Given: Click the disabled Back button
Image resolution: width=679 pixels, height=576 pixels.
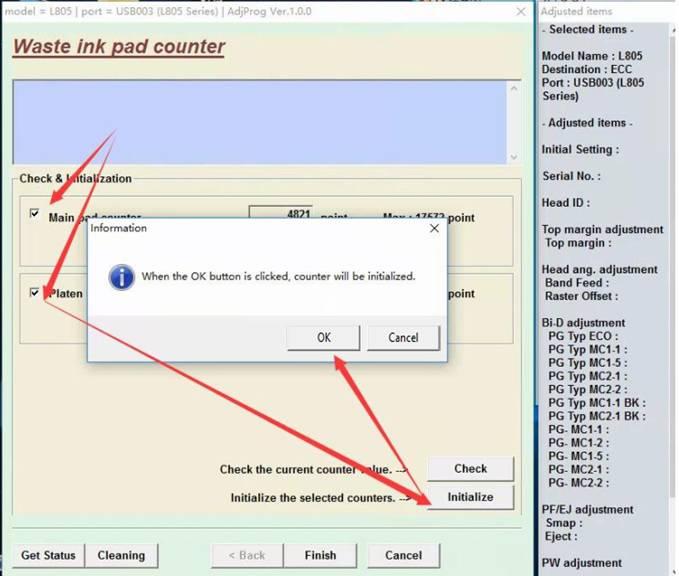Looking at the screenshot, I should tap(247, 555).
